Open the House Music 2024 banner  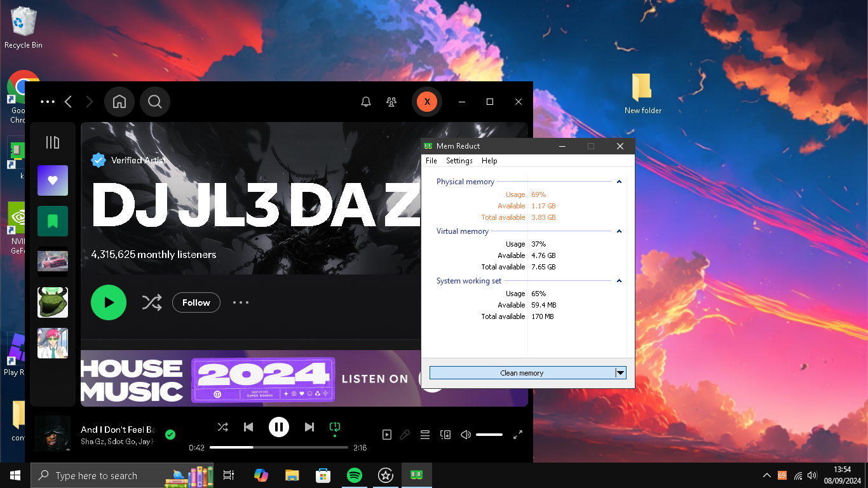[304, 378]
